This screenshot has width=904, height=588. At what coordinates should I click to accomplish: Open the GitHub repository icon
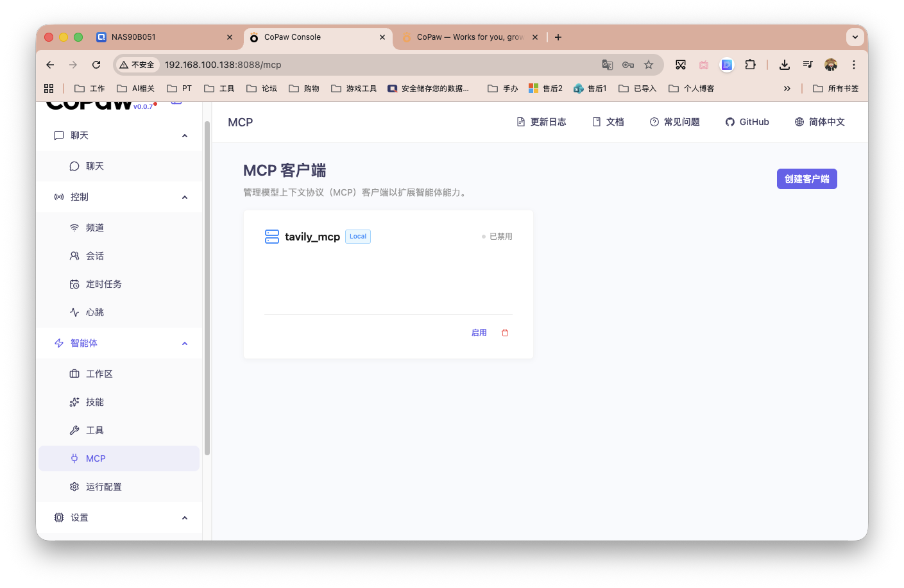(x=729, y=121)
